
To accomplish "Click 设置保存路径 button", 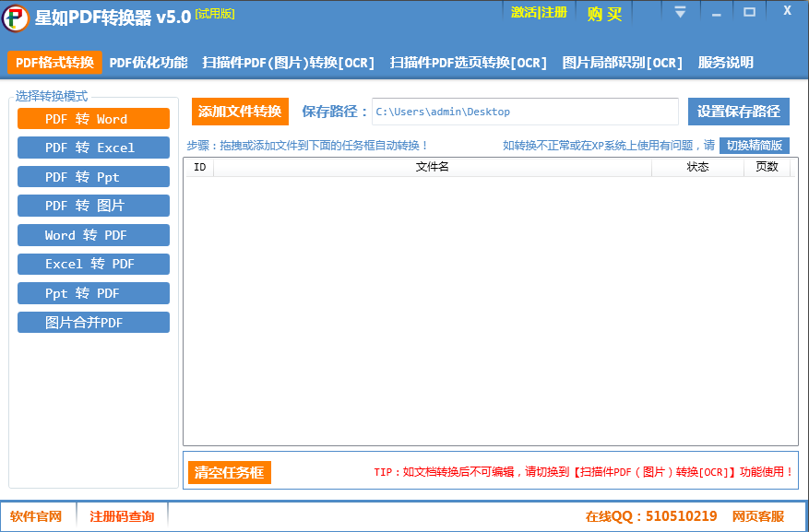I will 738,112.
